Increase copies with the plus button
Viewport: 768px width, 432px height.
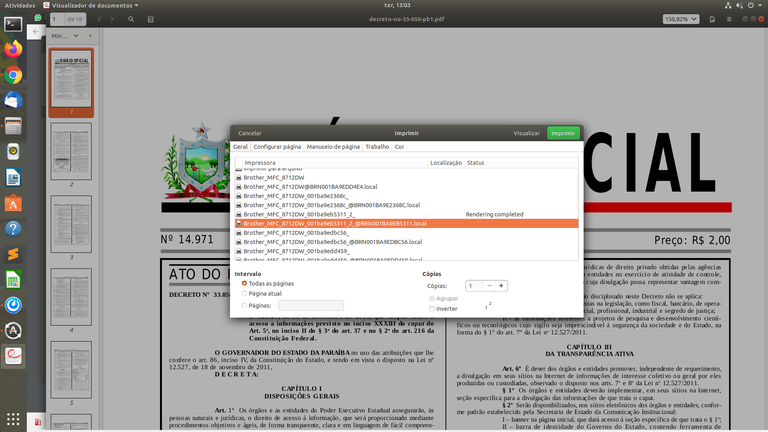tap(501, 286)
